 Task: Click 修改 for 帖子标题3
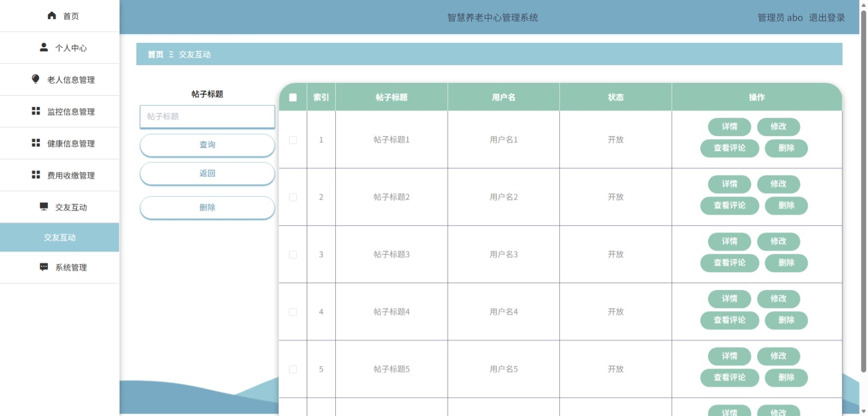coord(778,241)
